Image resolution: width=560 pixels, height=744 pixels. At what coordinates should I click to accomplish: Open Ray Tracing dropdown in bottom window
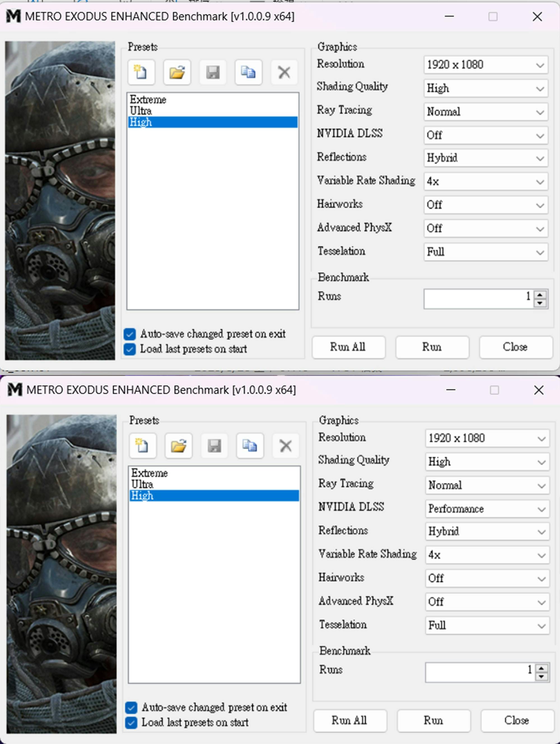pyautogui.click(x=487, y=485)
